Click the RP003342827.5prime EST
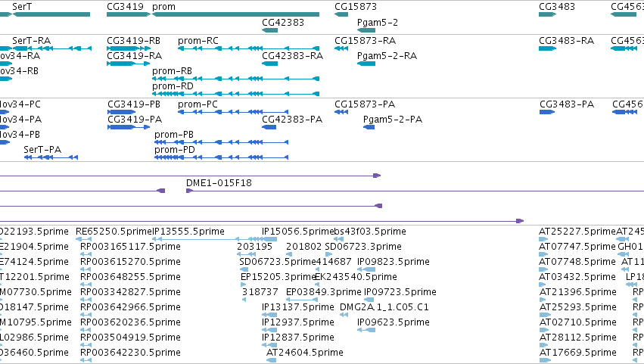Viewport: 644px width, 364px height. point(86,300)
